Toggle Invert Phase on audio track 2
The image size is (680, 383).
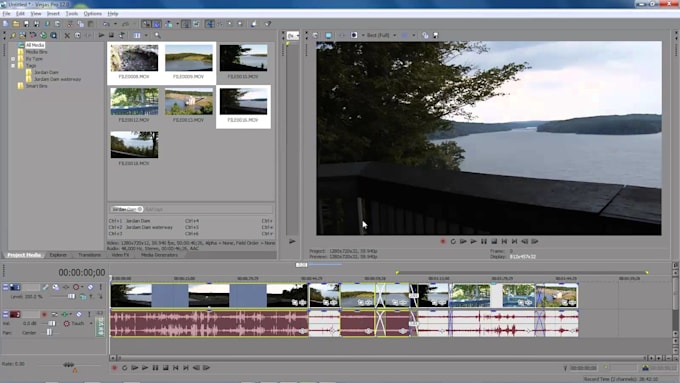tap(55, 314)
